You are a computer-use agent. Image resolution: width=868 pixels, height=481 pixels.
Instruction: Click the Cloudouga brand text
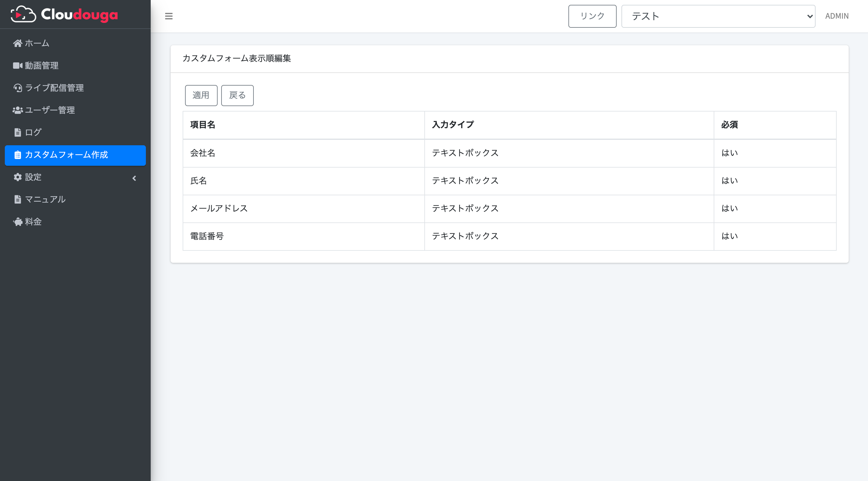tap(80, 15)
